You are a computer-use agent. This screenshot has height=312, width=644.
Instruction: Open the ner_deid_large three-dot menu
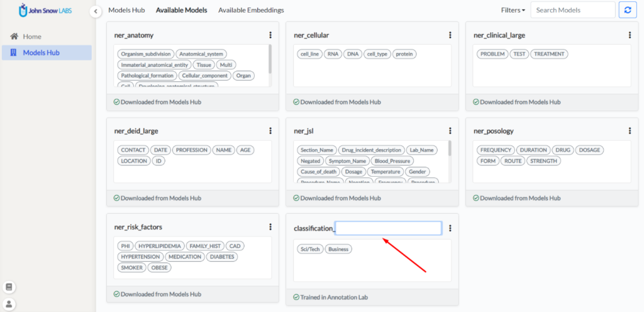[270, 131]
